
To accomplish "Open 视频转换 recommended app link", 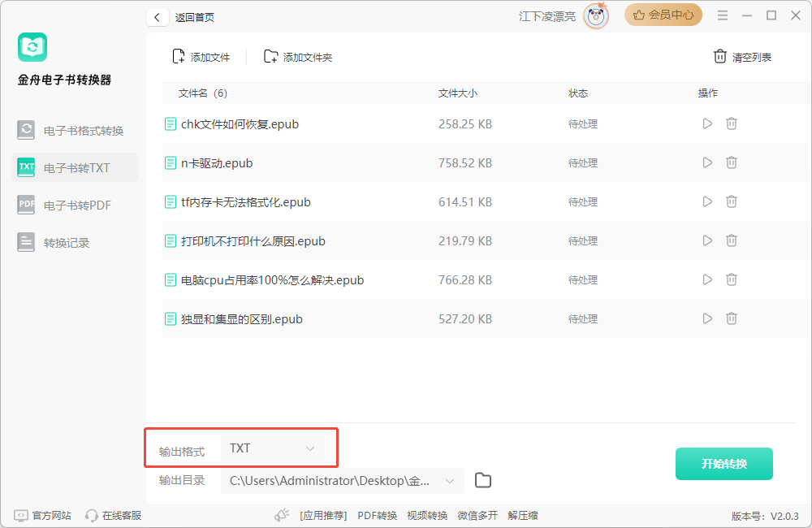I will coord(427,516).
